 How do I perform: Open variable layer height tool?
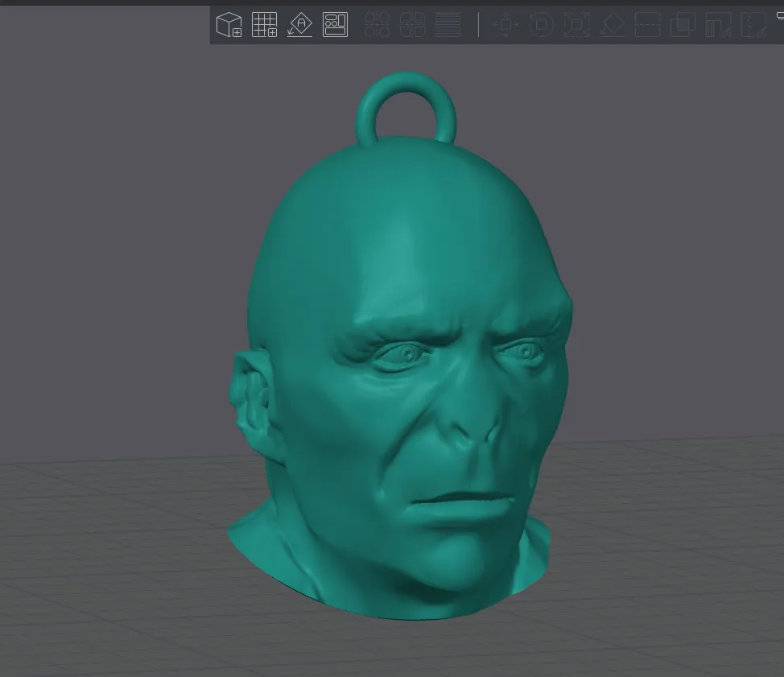coord(448,24)
